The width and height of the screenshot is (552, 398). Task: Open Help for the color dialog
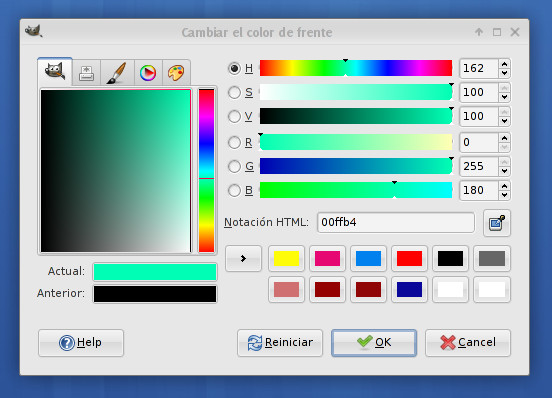[x=81, y=343]
